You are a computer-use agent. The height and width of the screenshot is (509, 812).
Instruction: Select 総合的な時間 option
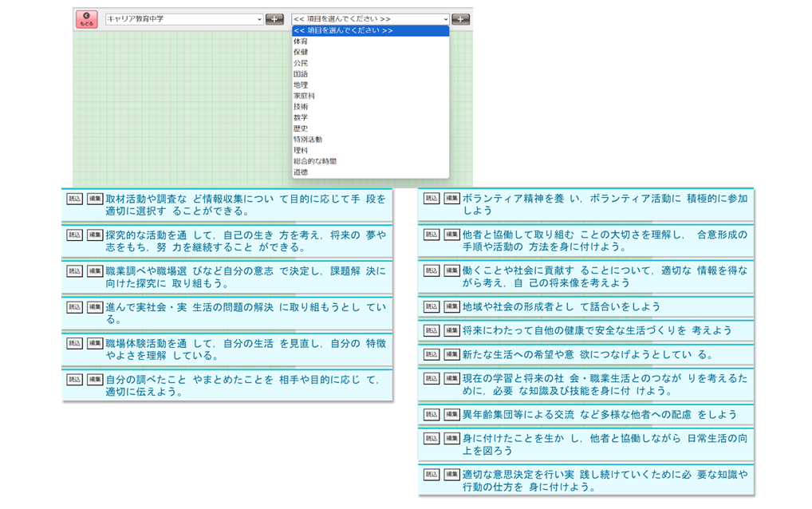(314, 160)
